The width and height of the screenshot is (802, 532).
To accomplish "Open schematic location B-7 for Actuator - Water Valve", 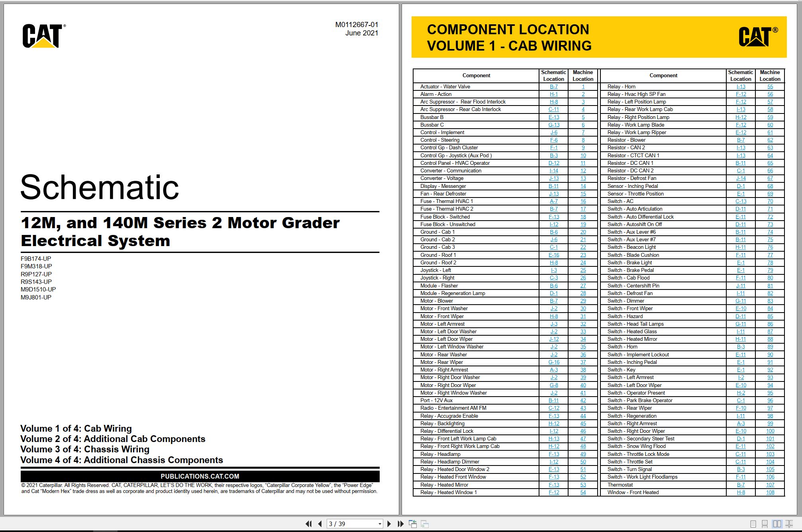I will coord(553,86).
